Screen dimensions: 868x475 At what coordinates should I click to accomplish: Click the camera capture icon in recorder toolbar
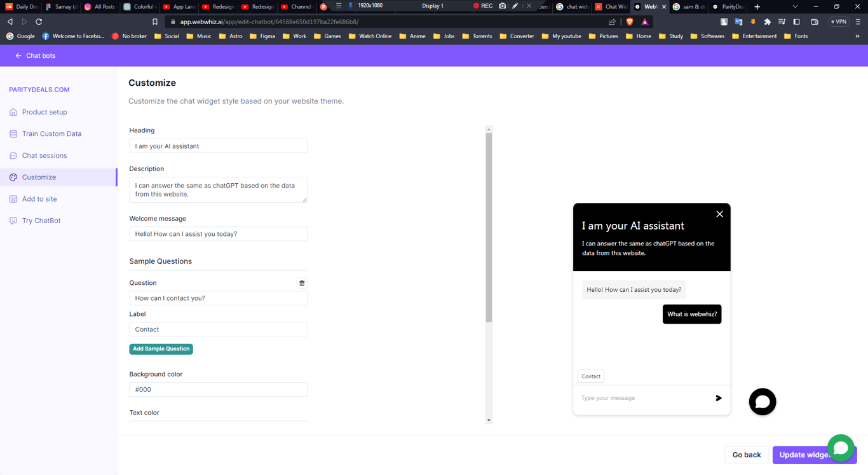502,5
